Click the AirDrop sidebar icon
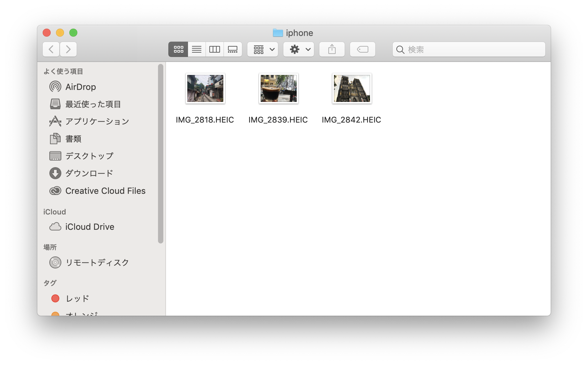This screenshot has width=588, height=365. pos(55,87)
